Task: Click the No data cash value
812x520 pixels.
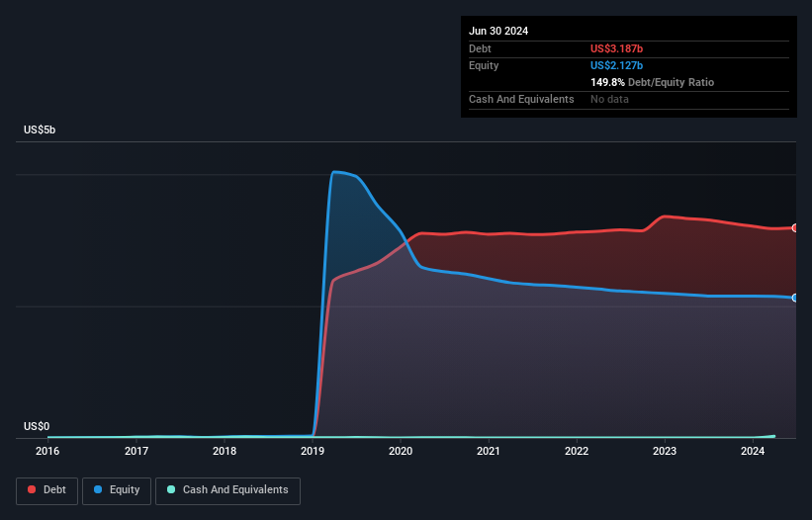Action: [609, 99]
